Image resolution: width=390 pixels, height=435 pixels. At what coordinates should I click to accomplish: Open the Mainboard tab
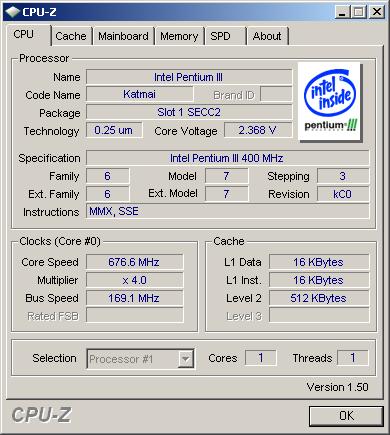[123, 36]
